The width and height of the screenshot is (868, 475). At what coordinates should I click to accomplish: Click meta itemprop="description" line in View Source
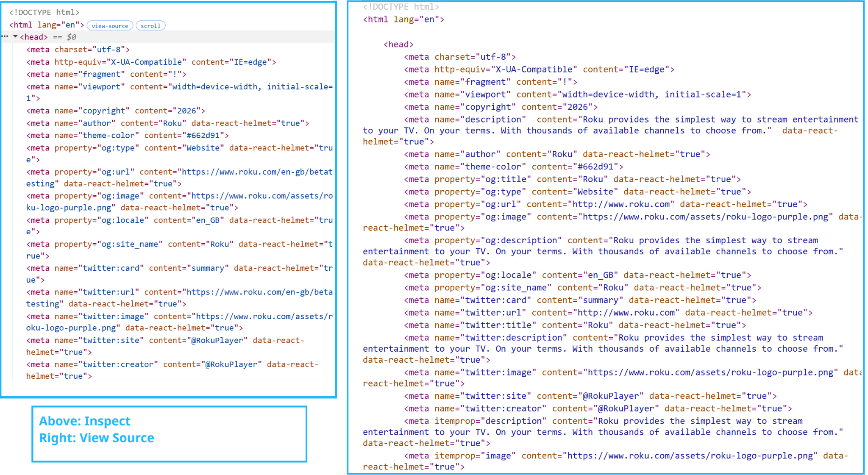pos(603,432)
